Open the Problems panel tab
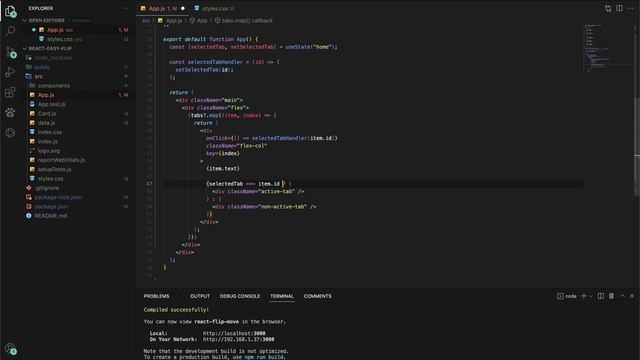This screenshot has width=640, height=360. pos(156,296)
